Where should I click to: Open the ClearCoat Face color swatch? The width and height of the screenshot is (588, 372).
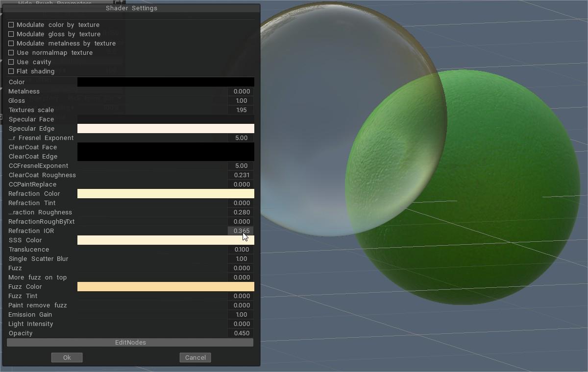tap(165, 147)
